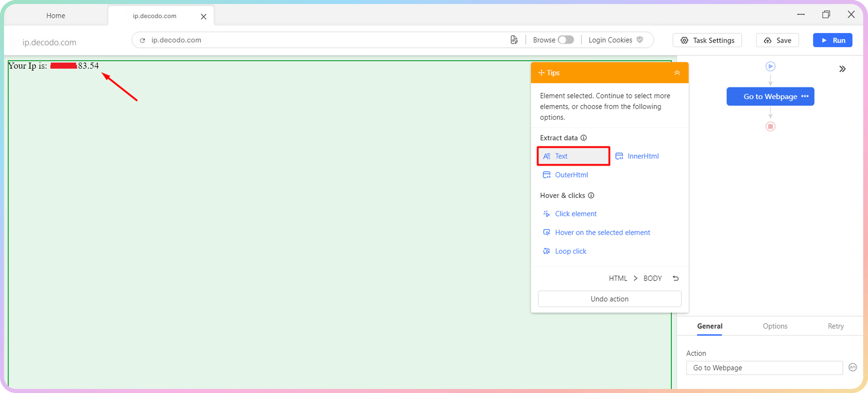868x393 pixels.
Task: Click the workflow end stop node
Action: coord(770,126)
